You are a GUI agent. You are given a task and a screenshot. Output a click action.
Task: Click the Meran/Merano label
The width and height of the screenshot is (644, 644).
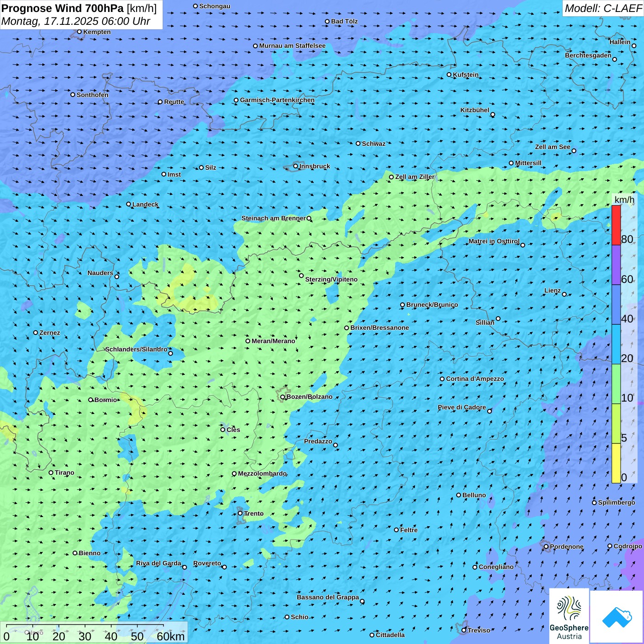tap(273, 341)
